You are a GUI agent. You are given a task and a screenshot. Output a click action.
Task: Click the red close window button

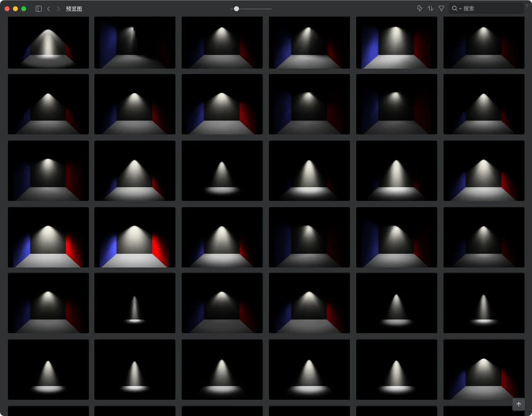point(7,9)
